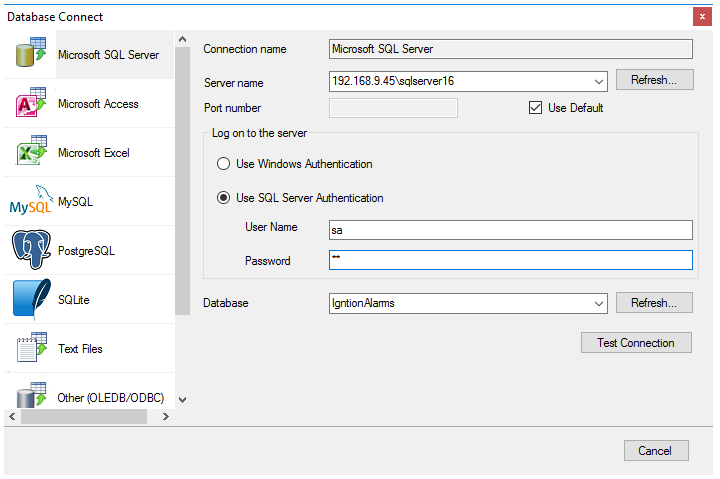This screenshot has width=720, height=479.
Task: Open the Server name dropdown arrow
Action: pos(598,81)
